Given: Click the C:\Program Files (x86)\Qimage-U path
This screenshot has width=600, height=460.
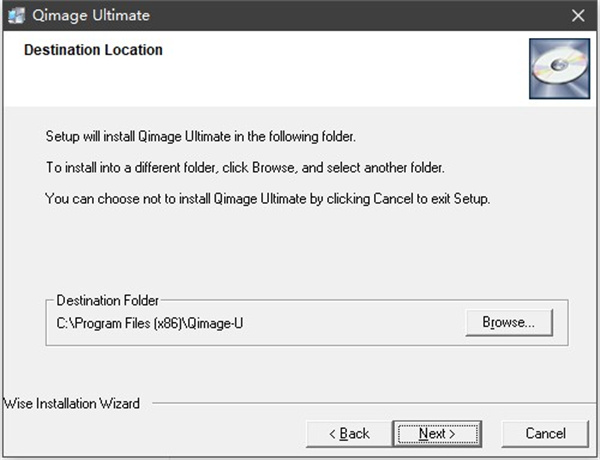Looking at the screenshot, I should pyautogui.click(x=150, y=323).
